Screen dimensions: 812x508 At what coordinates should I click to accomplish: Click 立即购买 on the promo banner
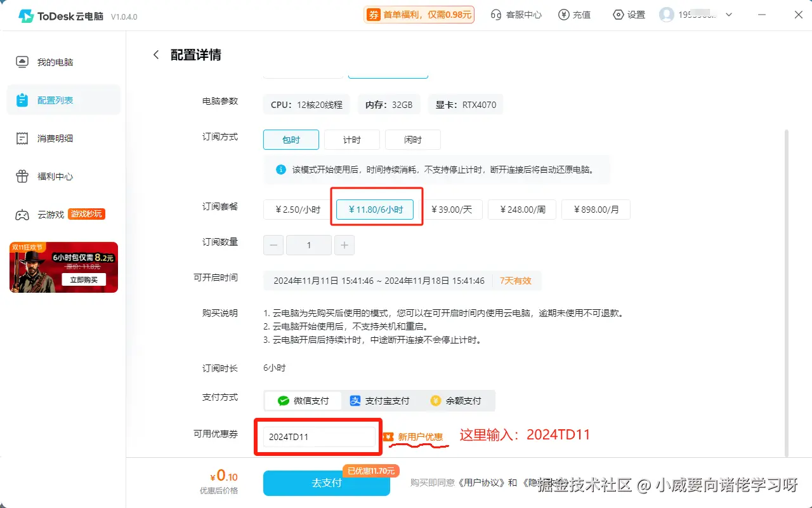click(84, 278)
